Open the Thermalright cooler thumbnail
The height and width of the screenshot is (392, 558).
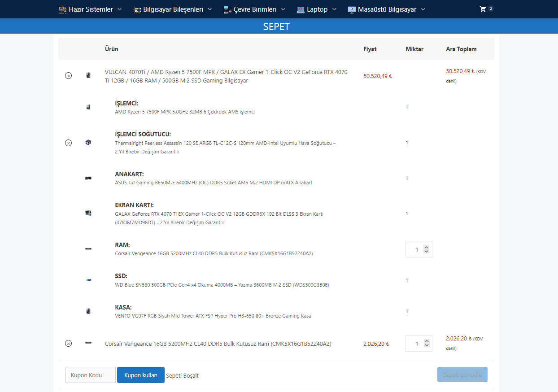tap(88, 143)
